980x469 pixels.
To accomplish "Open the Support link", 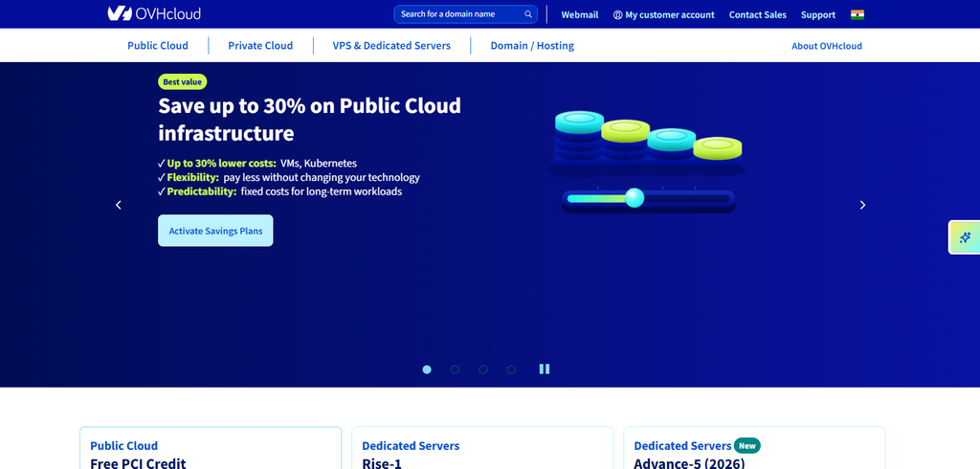I will click(x=818, y=15).
